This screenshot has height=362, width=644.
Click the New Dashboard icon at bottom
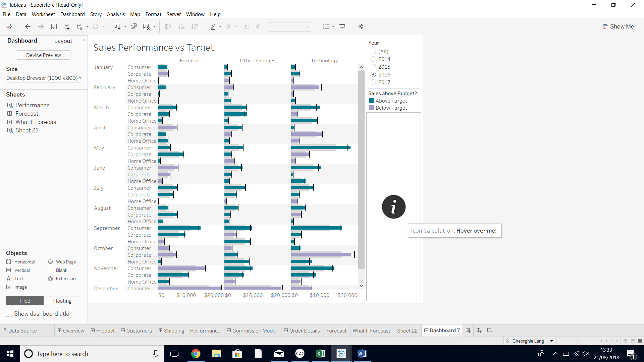pyautogui.click(x=479, y=330)
